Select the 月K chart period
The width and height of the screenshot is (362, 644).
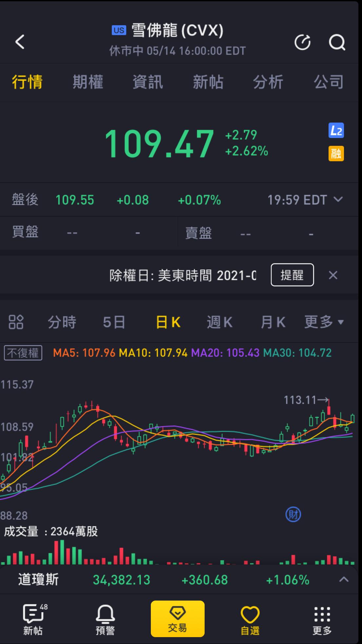coord(273,322)
